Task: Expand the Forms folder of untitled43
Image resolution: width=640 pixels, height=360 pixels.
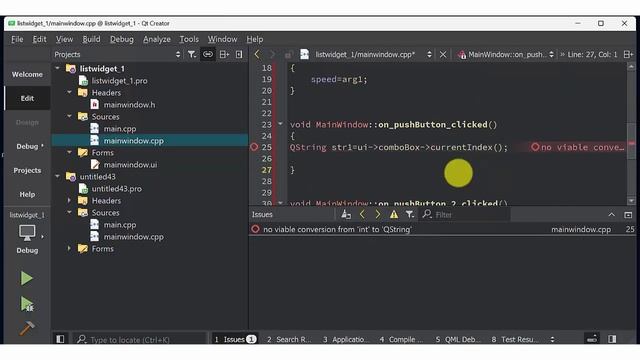Action: click(69, 248)
